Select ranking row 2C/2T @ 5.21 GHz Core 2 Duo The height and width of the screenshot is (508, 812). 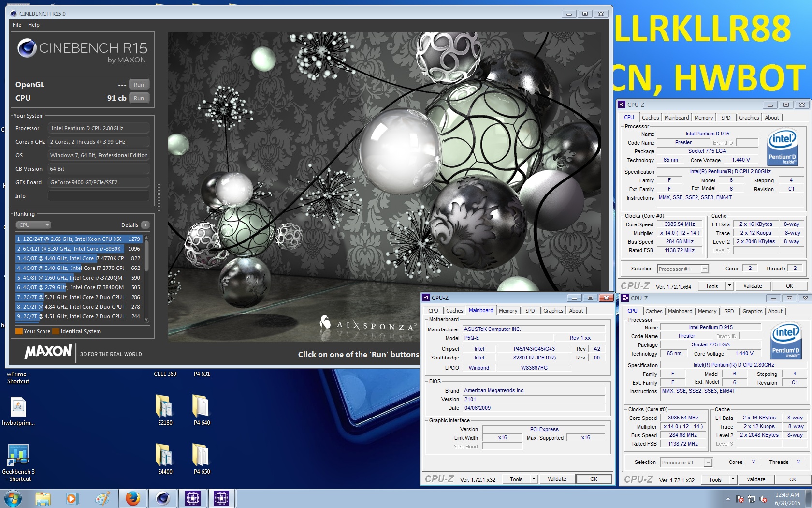coord(78,297)
